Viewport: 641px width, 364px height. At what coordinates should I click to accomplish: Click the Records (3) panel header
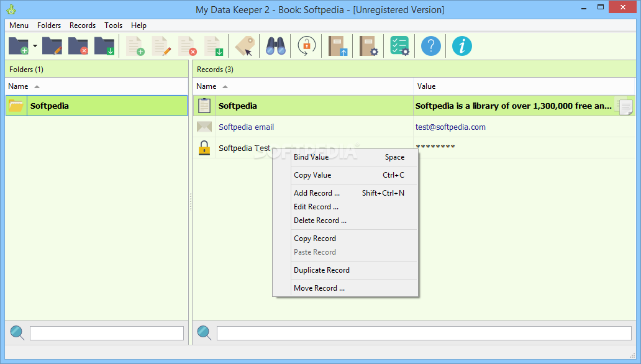point(414,69)
